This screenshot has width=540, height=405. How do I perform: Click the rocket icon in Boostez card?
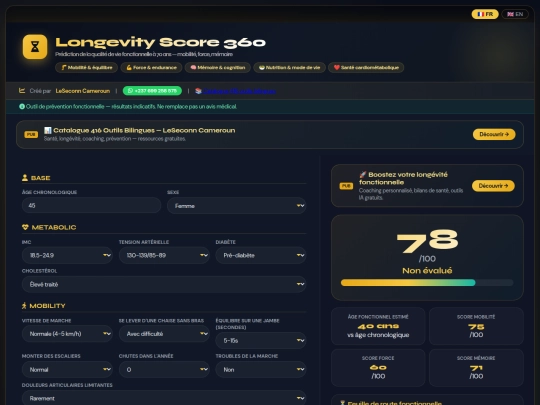tap(363, 175)
